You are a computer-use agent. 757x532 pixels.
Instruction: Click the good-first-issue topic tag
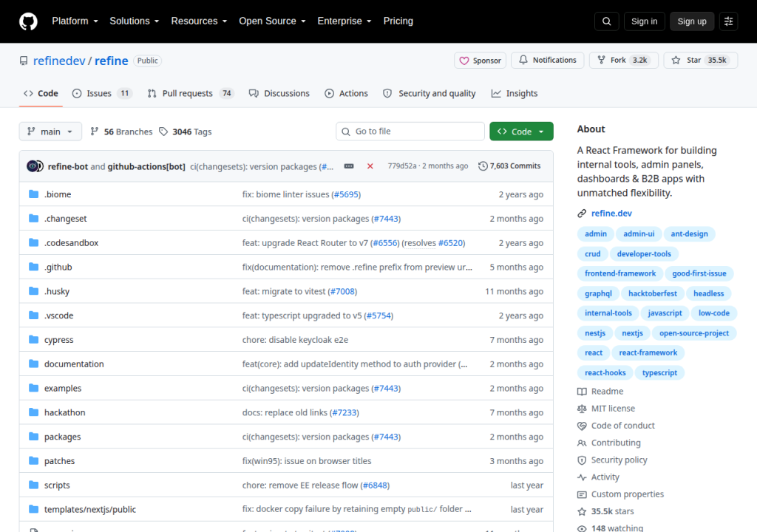pos(699,273)
